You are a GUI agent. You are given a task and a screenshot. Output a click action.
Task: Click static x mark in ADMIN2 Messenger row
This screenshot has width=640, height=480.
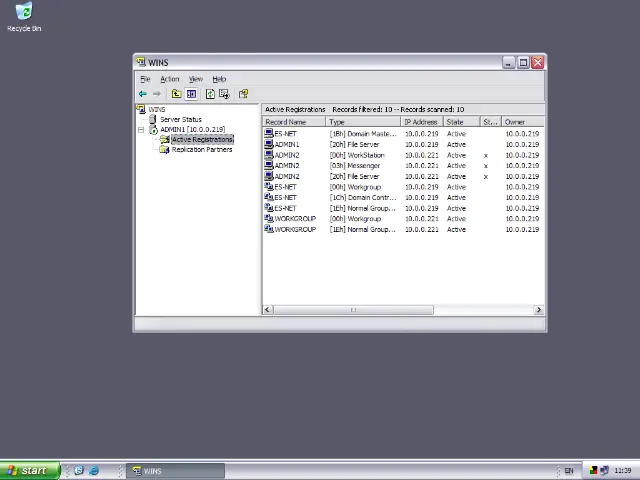point(486,166)
